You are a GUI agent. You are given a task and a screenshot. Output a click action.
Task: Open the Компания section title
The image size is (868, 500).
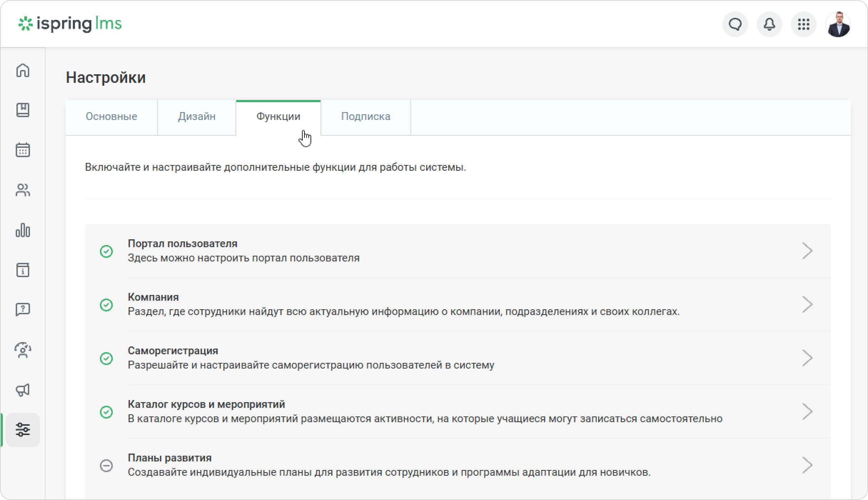pos(153,297)
